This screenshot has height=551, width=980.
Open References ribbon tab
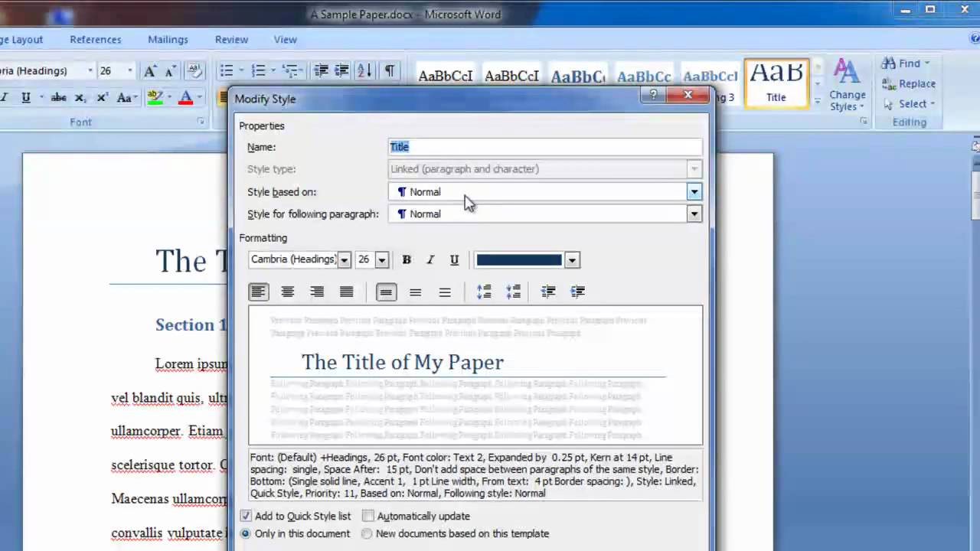click(x=96, y=39)
